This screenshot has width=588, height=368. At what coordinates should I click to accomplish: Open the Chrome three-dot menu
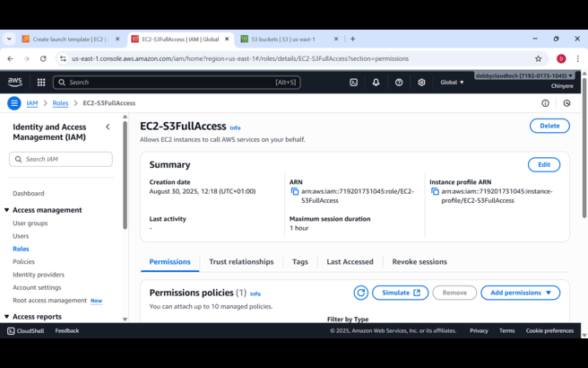coord(577,58)
